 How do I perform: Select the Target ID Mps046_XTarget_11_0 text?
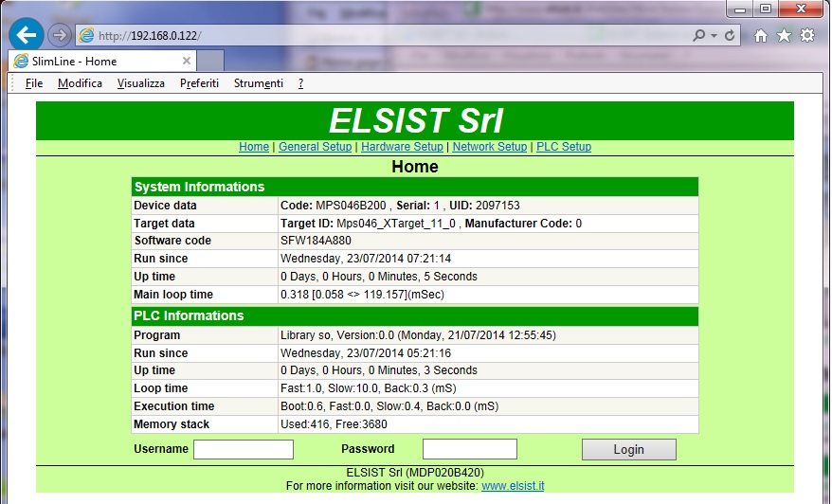click(396, 224)
